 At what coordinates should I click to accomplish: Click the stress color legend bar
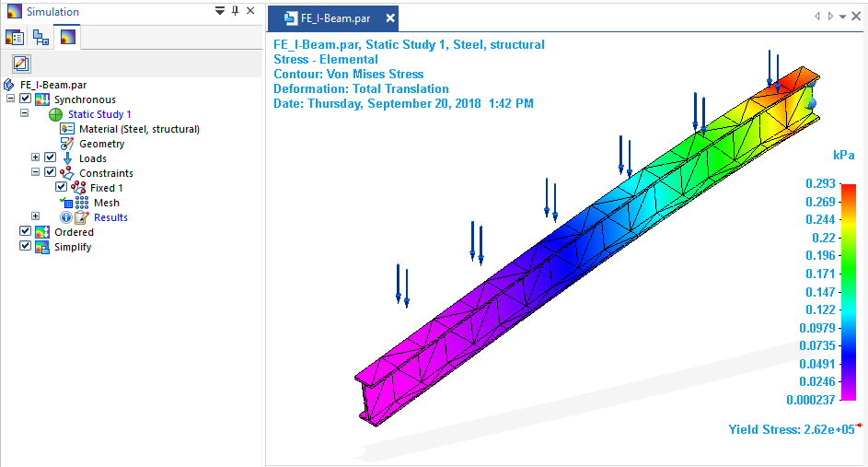[849, 292]
